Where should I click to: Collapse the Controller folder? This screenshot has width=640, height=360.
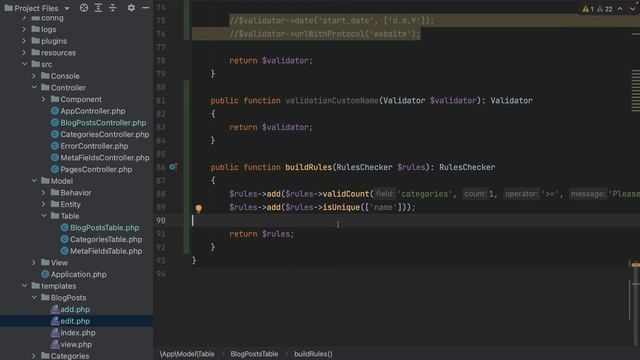pyautogui.click(x=34, y=87)
